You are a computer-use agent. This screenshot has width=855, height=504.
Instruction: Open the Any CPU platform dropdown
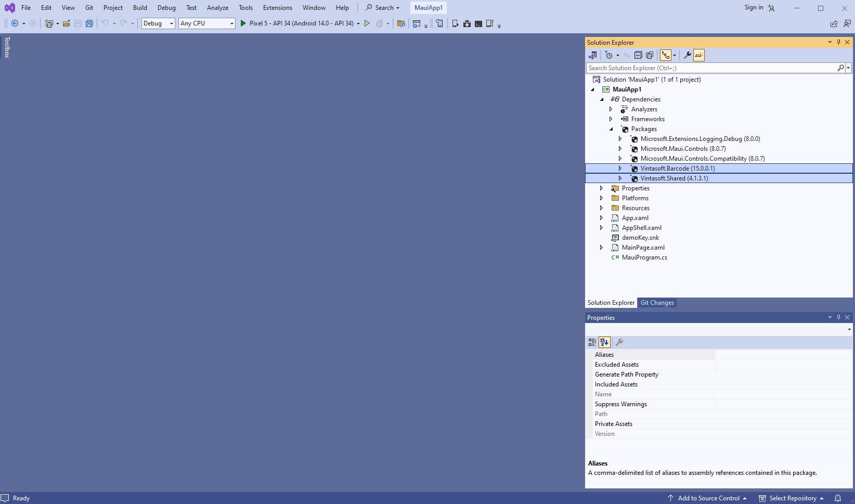pyautogui.click(x=207, y=23)
